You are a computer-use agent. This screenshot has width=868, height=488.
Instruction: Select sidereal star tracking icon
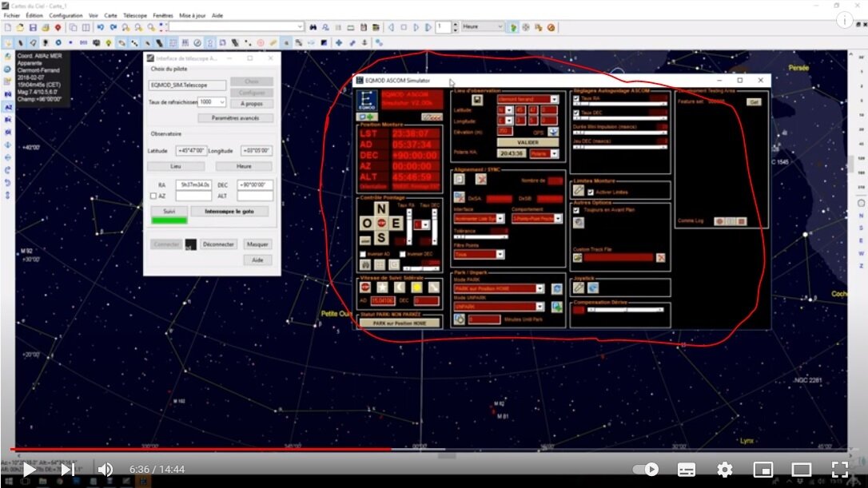click(x=383, y=288)
